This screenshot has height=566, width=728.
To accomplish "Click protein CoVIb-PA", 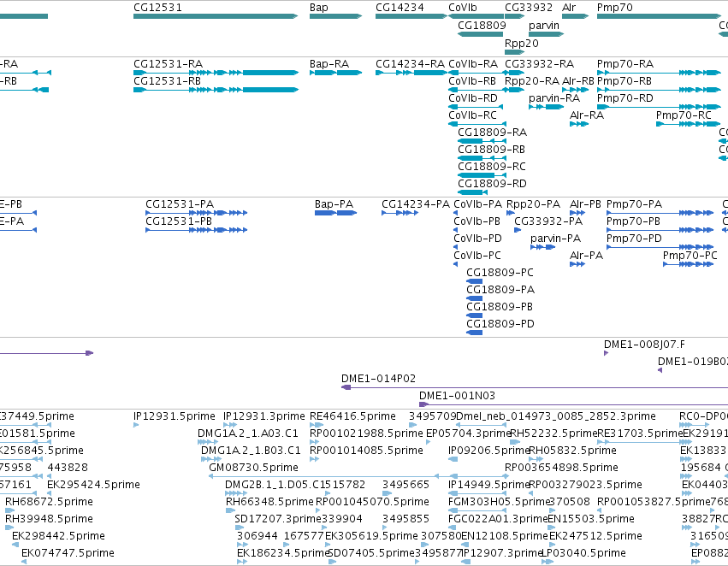I will click(477, 204).
